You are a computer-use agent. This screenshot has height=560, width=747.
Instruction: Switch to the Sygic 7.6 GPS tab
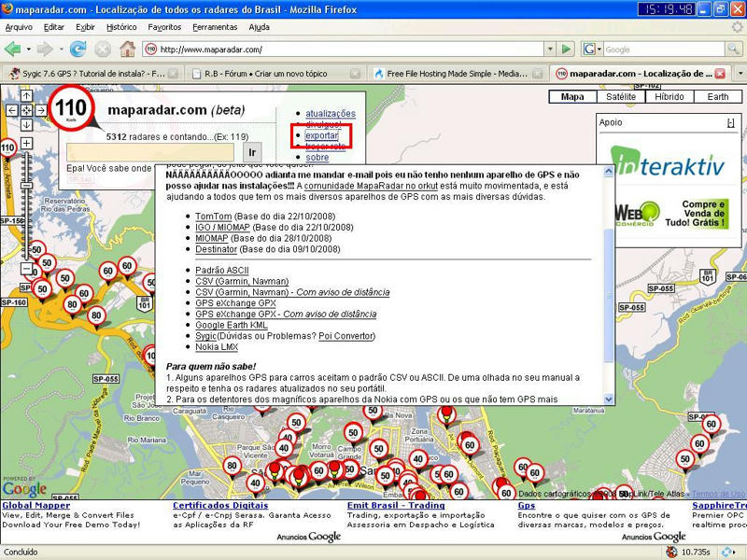[x=92, y=74]
